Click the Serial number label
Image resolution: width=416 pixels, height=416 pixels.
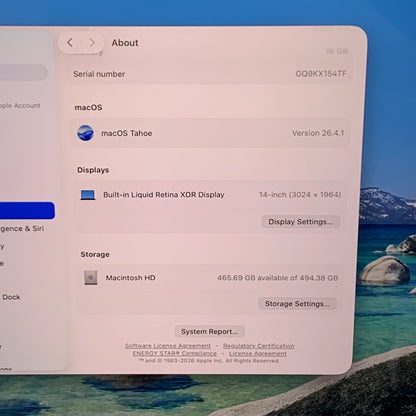[99, 74]
